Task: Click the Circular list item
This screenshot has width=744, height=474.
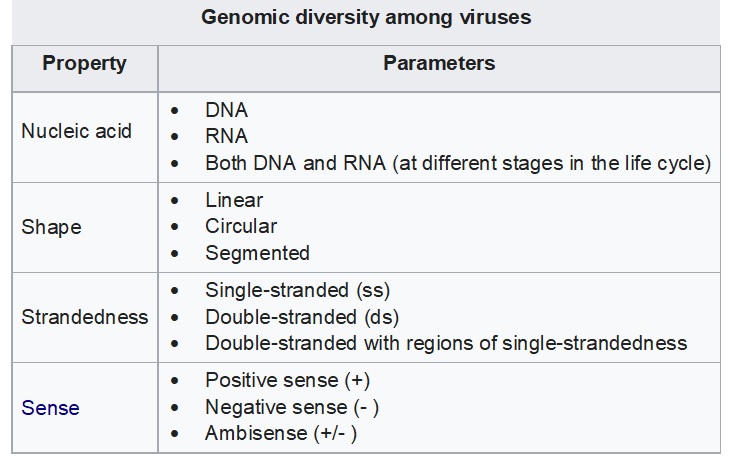Action: [x=241, y=227]
